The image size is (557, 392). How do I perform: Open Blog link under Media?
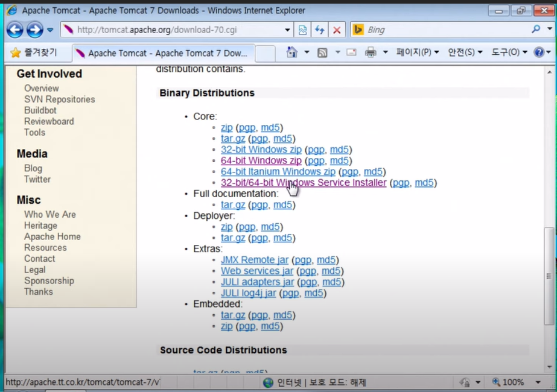(x=33, y=168)
